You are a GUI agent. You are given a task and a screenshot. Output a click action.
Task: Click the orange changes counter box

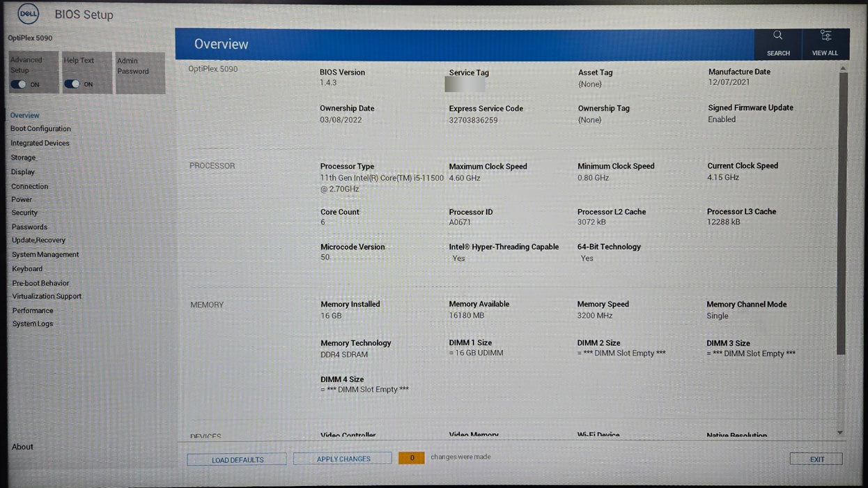click(412, 458)
